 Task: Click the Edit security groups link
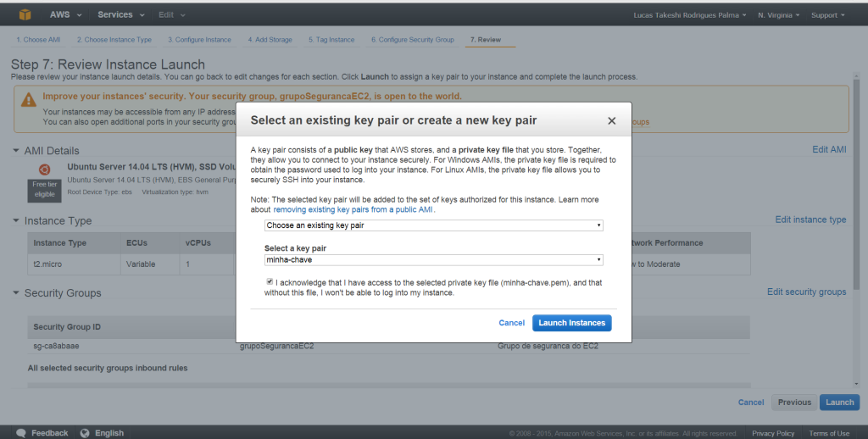[x=807, y=292]
